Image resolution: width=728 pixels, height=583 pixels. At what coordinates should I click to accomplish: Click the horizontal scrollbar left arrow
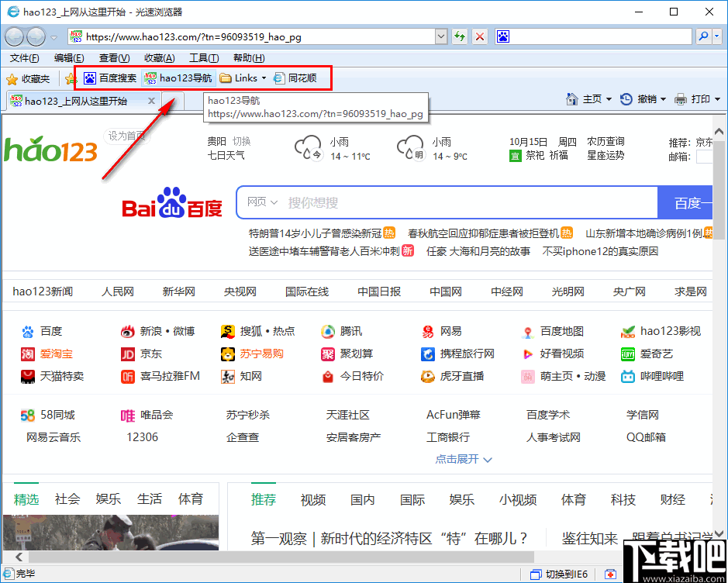point(19,556)
